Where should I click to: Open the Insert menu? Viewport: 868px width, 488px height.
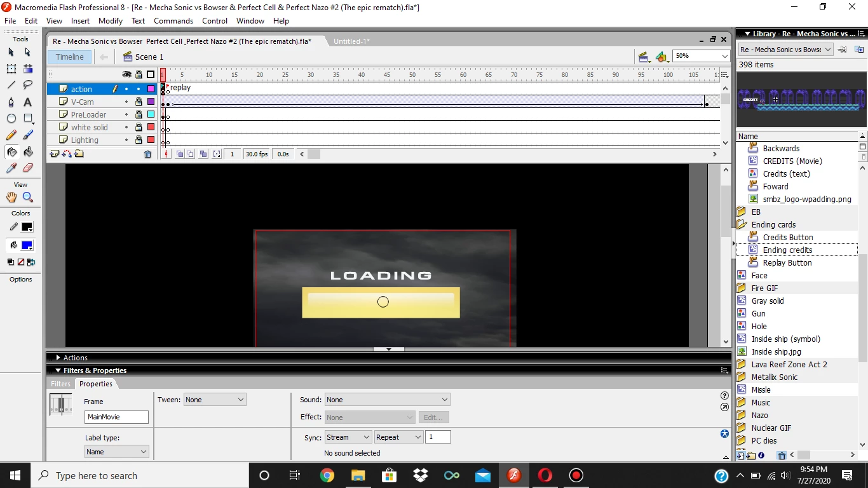click(x=80, y=21)
